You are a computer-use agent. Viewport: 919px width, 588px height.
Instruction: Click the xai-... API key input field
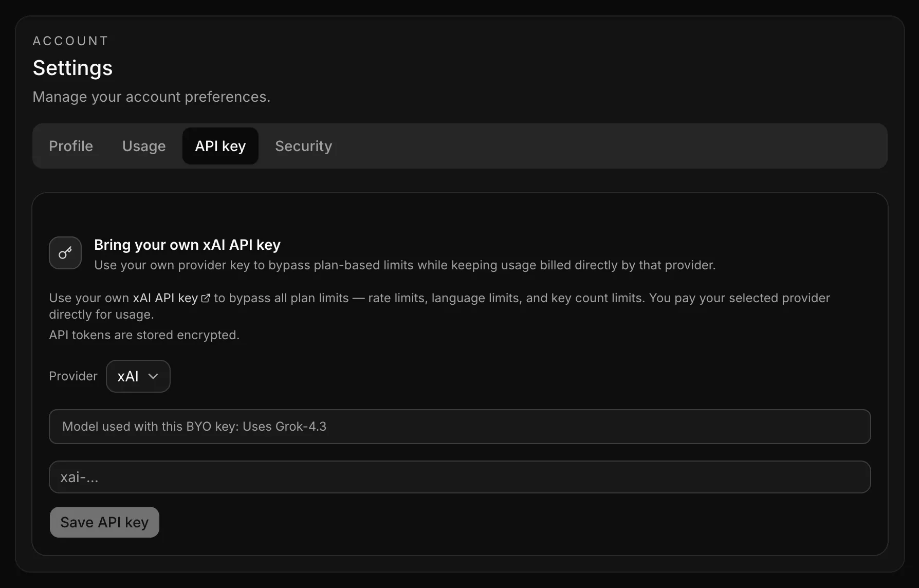point(460,477)
